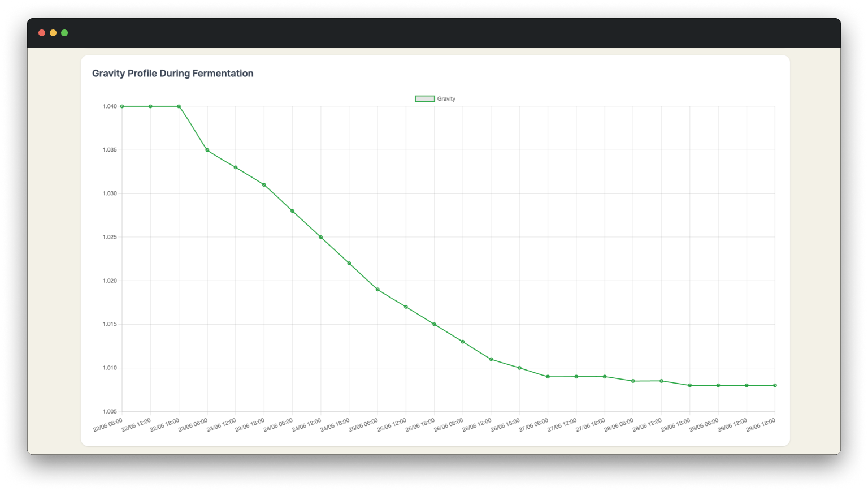Toggle the Gravity legend swatch
The width and height of the screenshot is (868, 491).
pos(425,99)
